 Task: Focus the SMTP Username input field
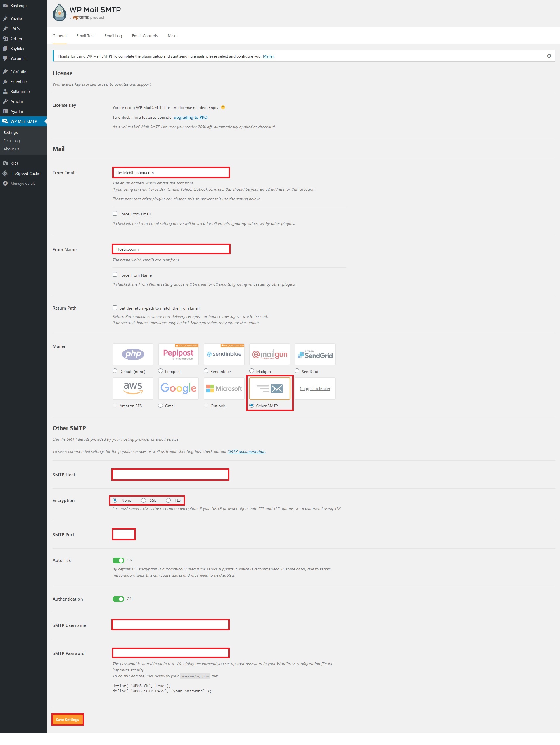[170, 625]
